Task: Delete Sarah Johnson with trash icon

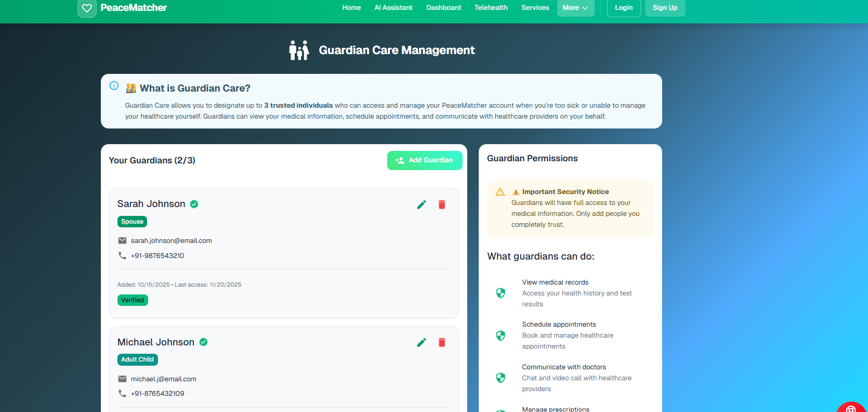Action: [442, 204]
